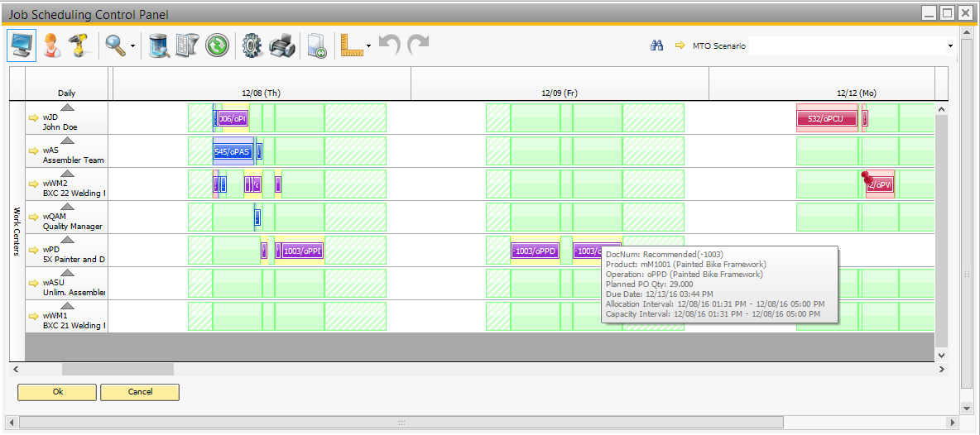Click the Cancel button

140,392
